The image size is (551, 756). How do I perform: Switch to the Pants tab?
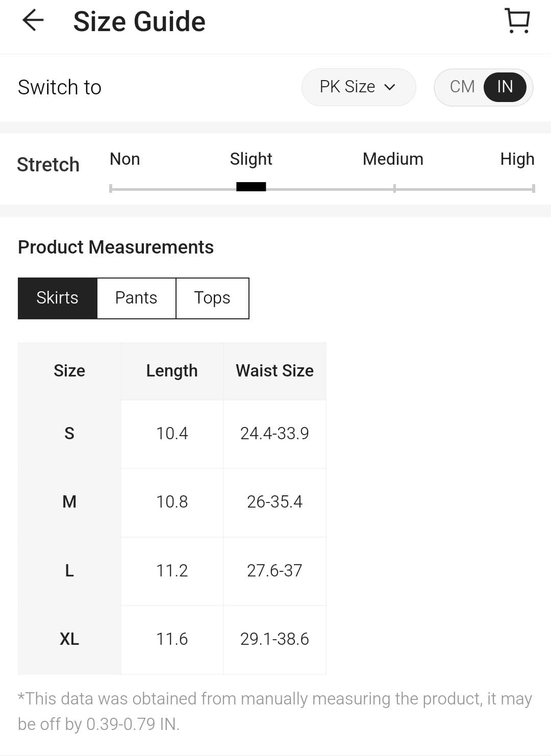pos(136,298)
